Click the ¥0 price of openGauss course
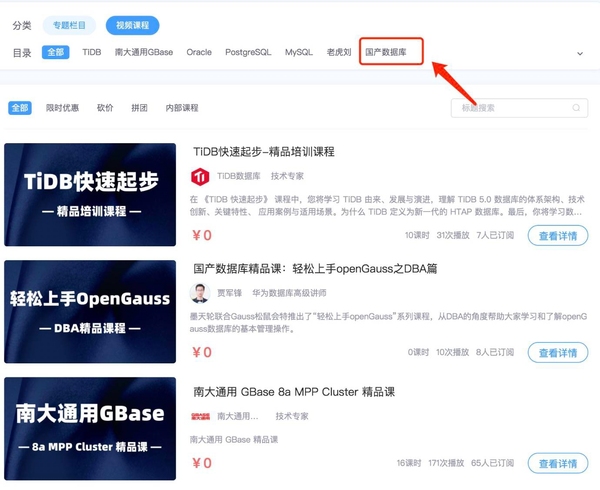Image resolution: width=600 pixels, height=490 pixels. coord(202,352)
